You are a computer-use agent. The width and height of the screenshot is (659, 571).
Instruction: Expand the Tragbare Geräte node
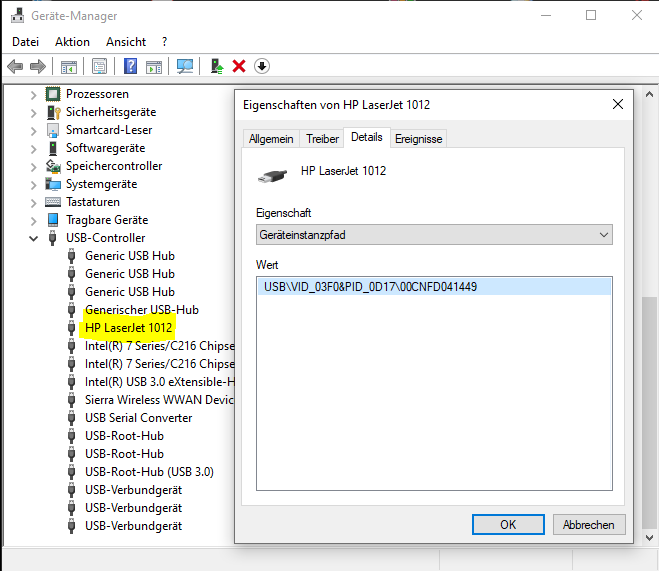[34, 221]
